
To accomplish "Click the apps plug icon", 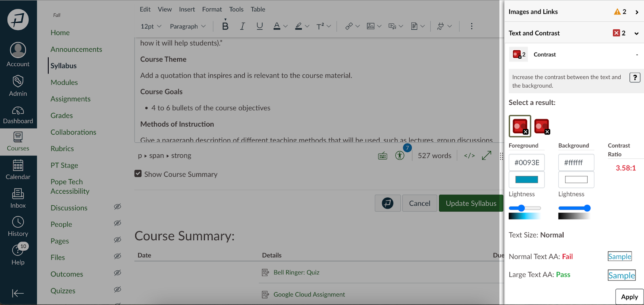I will (x=440, y=26).
